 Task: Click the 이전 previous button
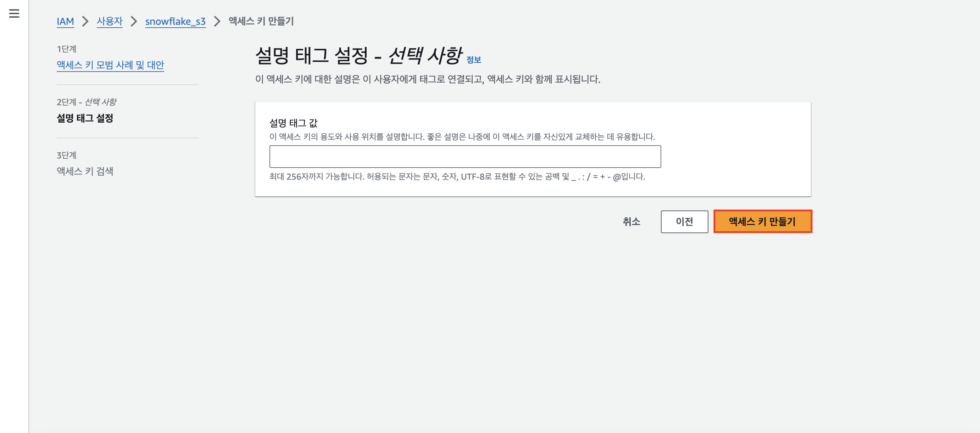tap(684, 221)
